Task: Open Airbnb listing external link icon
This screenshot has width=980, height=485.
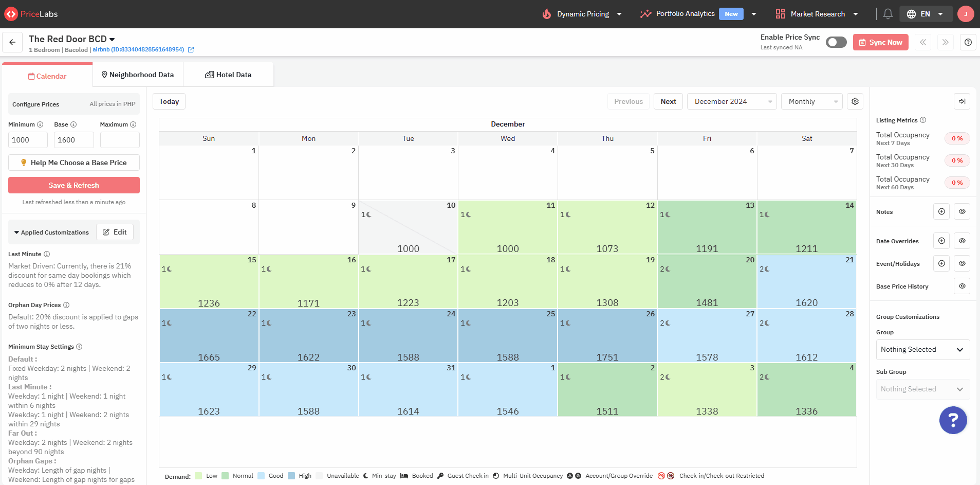Action: point(191,50)
